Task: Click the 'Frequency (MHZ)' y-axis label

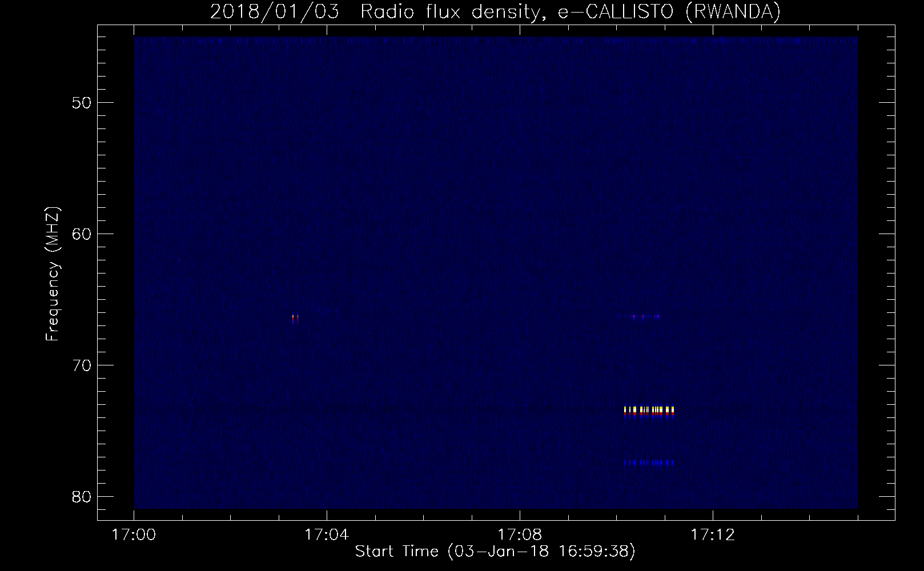Action: tap(53, 274)
